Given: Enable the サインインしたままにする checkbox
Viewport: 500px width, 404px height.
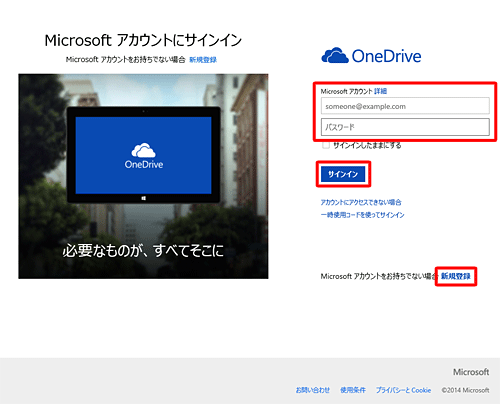Looking at the screenshot, I should pyautogui.click(x=326, y=145).
